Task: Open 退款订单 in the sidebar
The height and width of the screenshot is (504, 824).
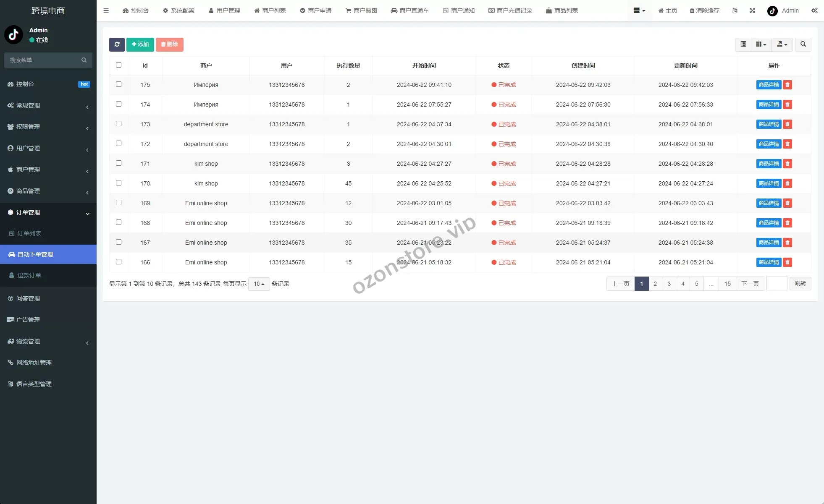Action: click(x=29, y=275)
